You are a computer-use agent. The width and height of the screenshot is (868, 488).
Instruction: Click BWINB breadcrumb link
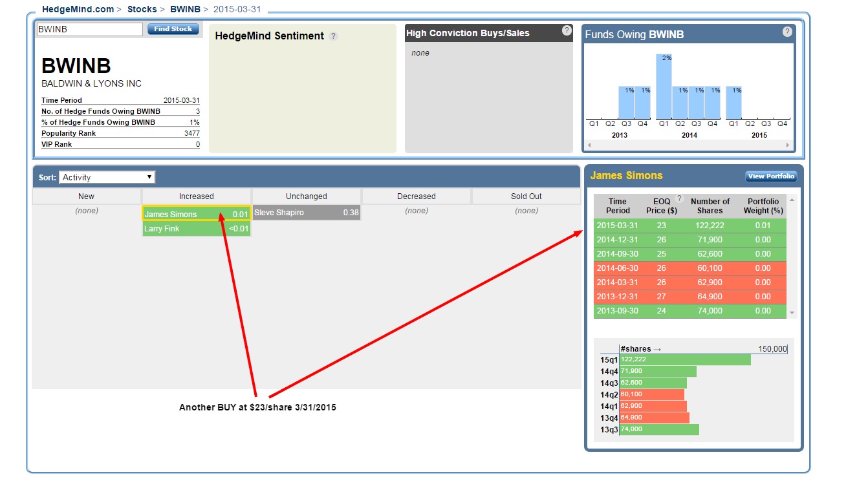[x=185, y=10]
